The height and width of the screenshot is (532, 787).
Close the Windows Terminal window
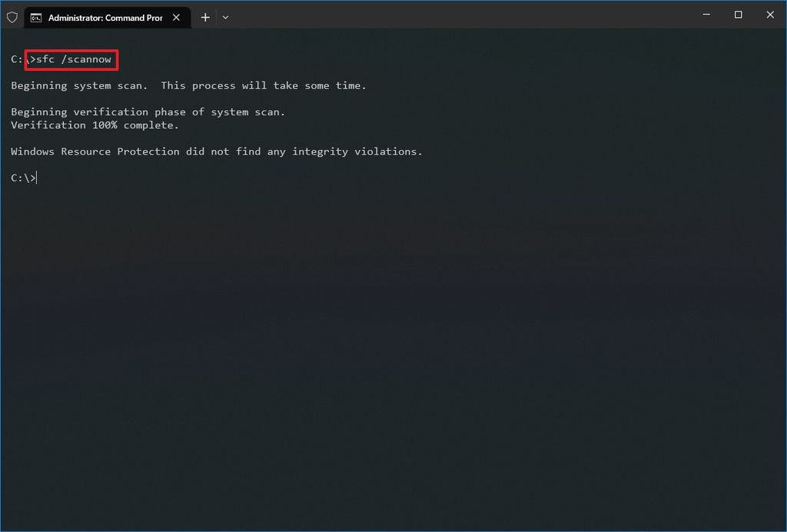click(x=769, y=15)
